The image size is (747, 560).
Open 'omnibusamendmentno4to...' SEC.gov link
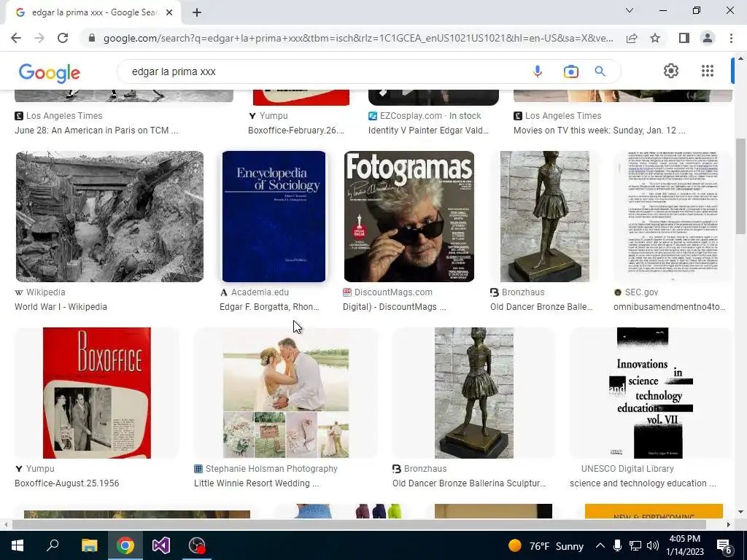[x=670, y=307]
